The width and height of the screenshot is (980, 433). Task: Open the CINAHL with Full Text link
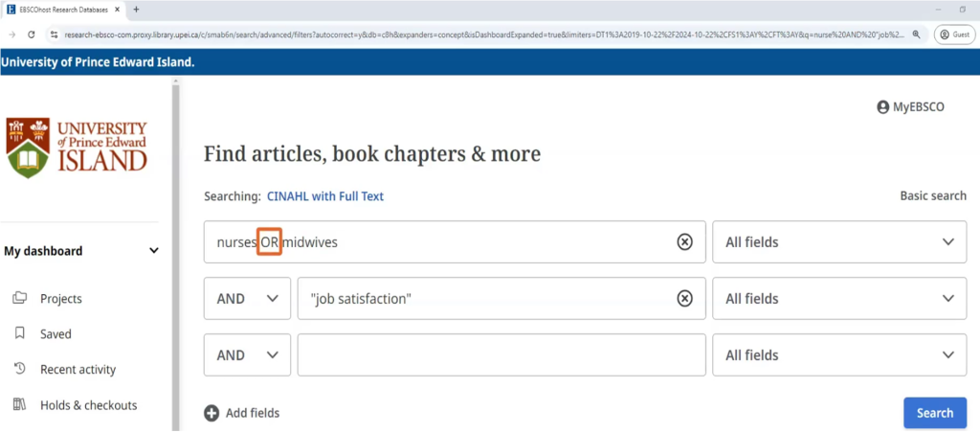coord(325,196)
